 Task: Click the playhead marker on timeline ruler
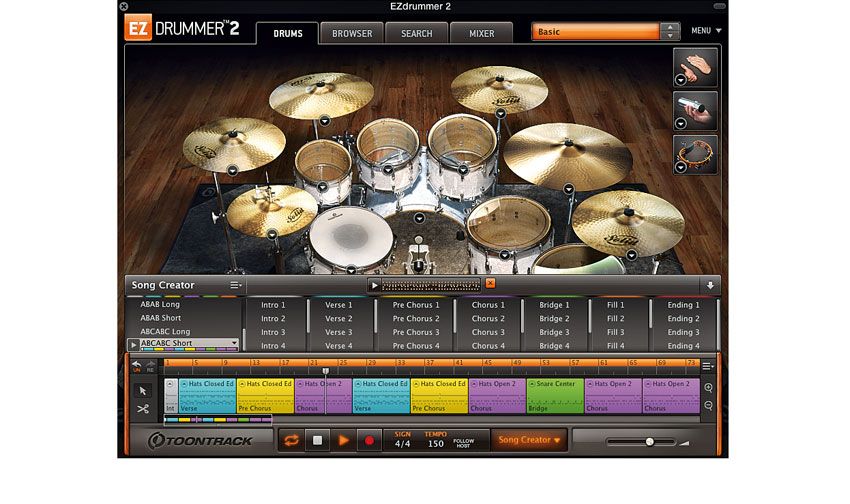[x=326, y=371]
